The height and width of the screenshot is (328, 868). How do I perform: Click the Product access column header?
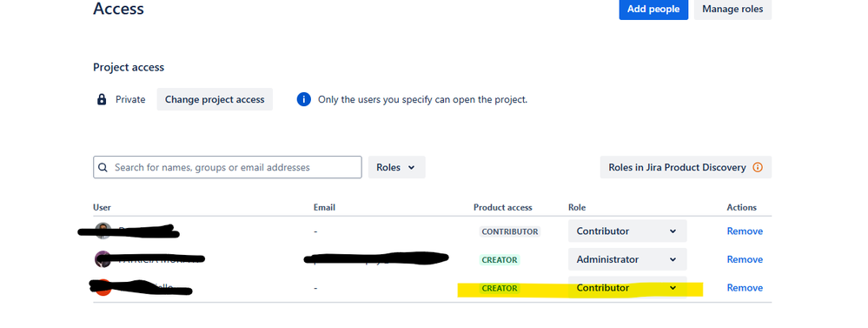point(503,207)
